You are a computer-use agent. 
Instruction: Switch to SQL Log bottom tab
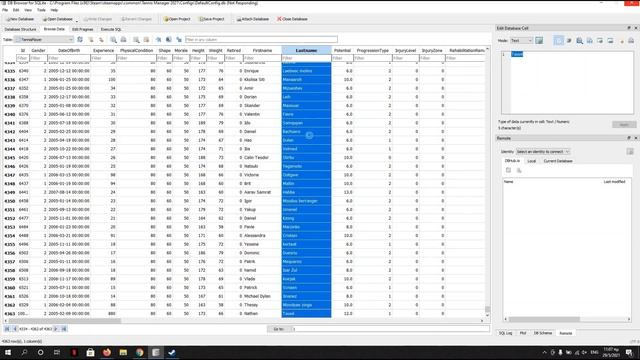[505, 333]
